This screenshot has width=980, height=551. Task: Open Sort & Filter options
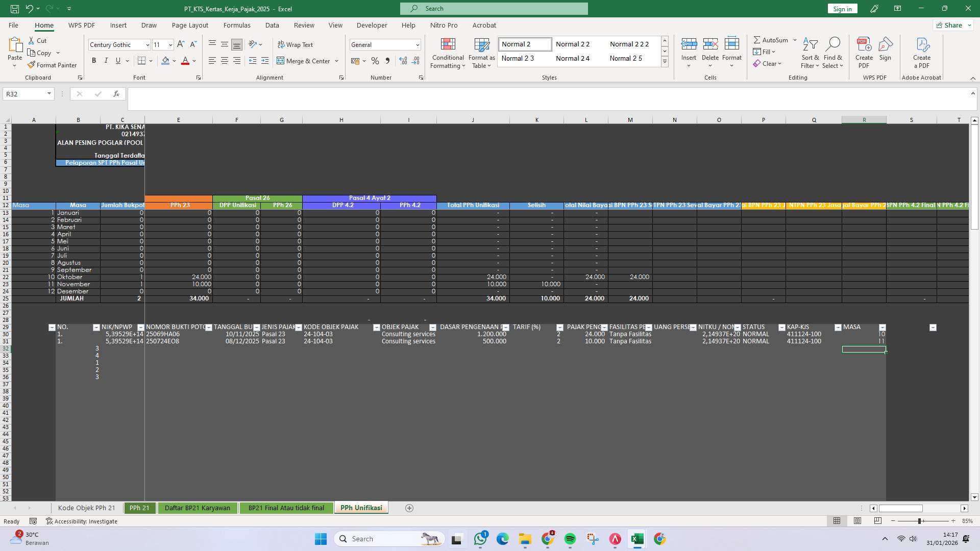pyautogui.click(x=811, y=53)
